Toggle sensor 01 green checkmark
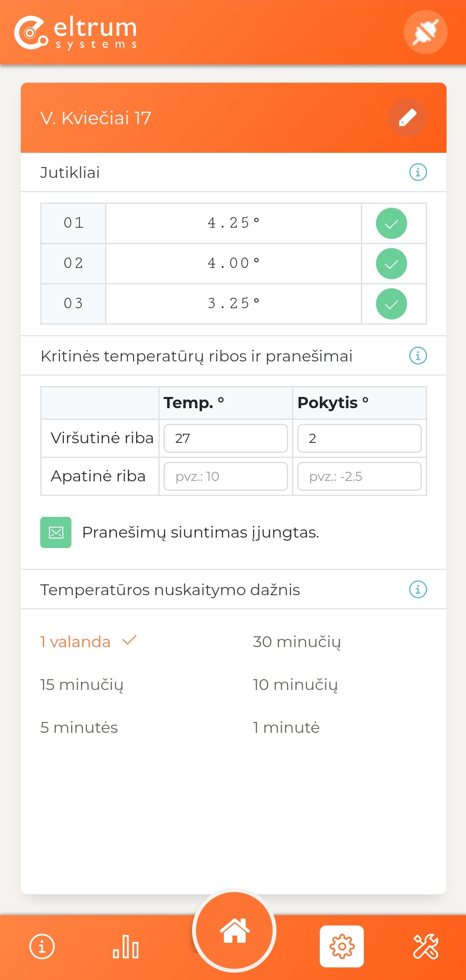The image size is (466, 980). point(391,223)
